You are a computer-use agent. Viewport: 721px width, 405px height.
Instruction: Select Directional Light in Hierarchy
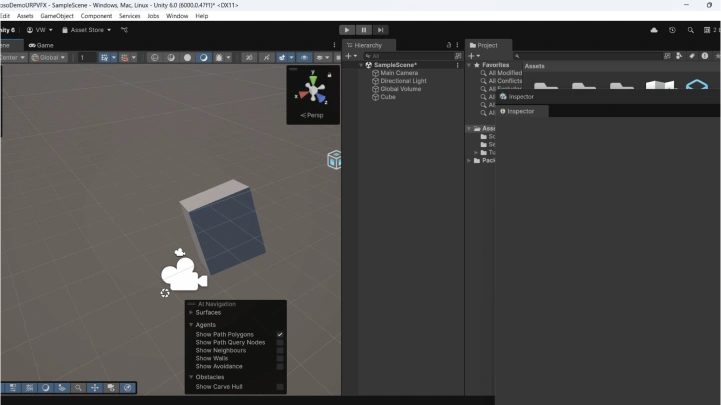(x=403, y=81)
